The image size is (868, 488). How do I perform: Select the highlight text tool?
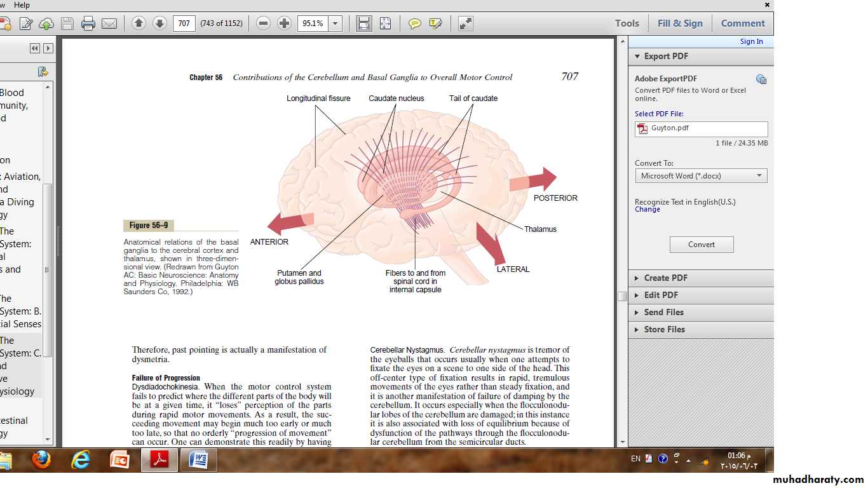tap(435, 24)
